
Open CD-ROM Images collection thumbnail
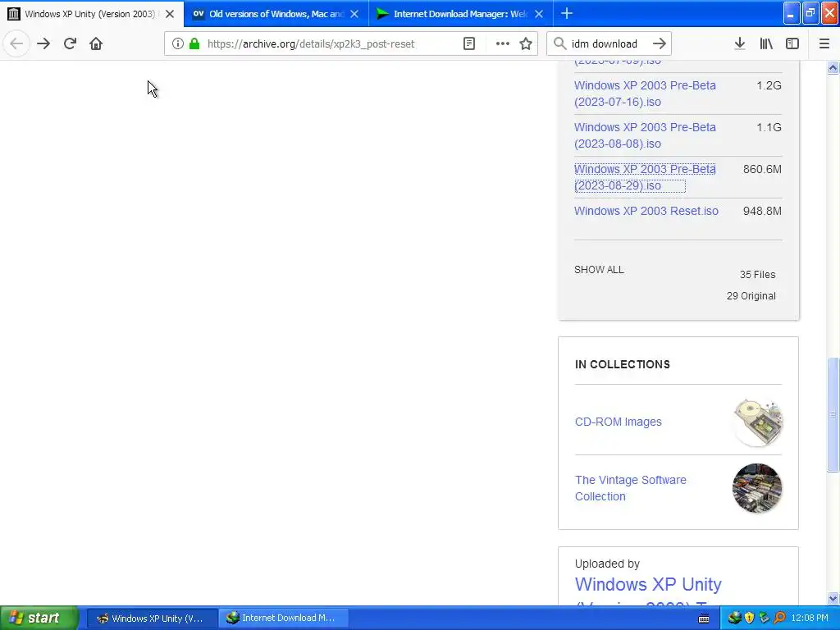click(x=757, y=422)
